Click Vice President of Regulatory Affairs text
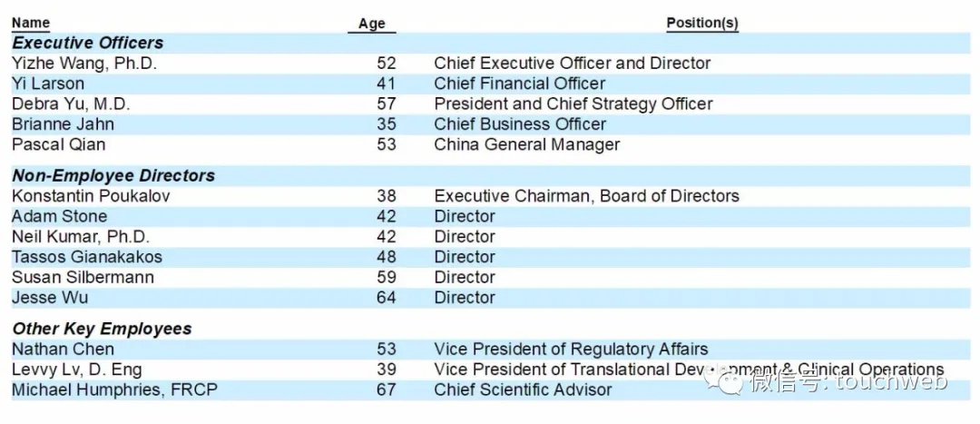Screen dimensions: 980x424 click(x=571, y=350)
